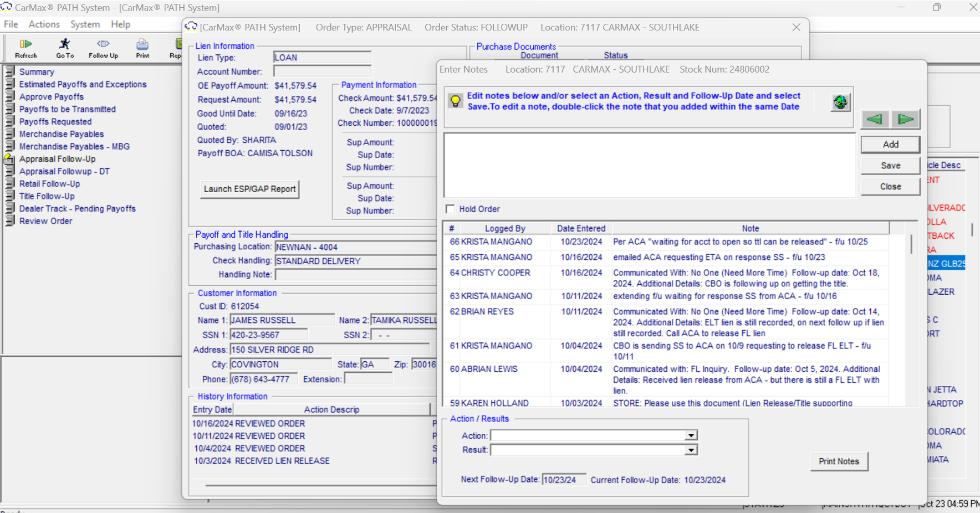This screenshot has width=980, height=513.
Task: Open the System menu
Action: (x=85, y=24)
